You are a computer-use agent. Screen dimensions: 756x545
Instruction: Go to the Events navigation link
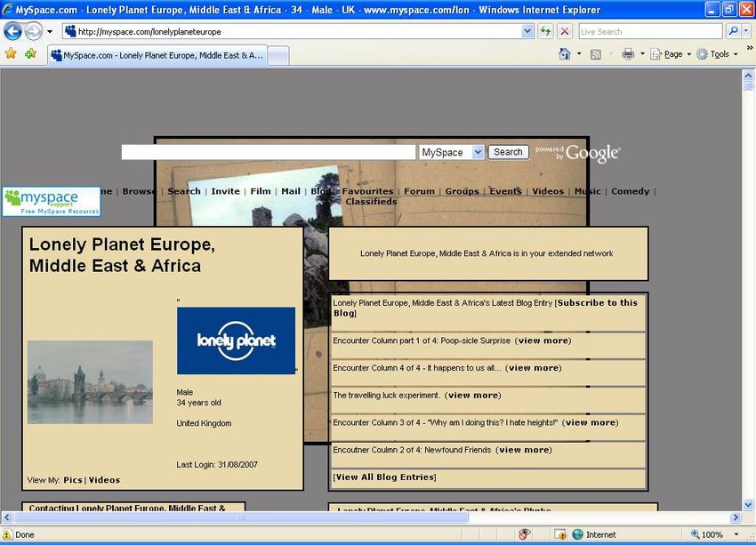pyautogui.click(x=506, y=191)
